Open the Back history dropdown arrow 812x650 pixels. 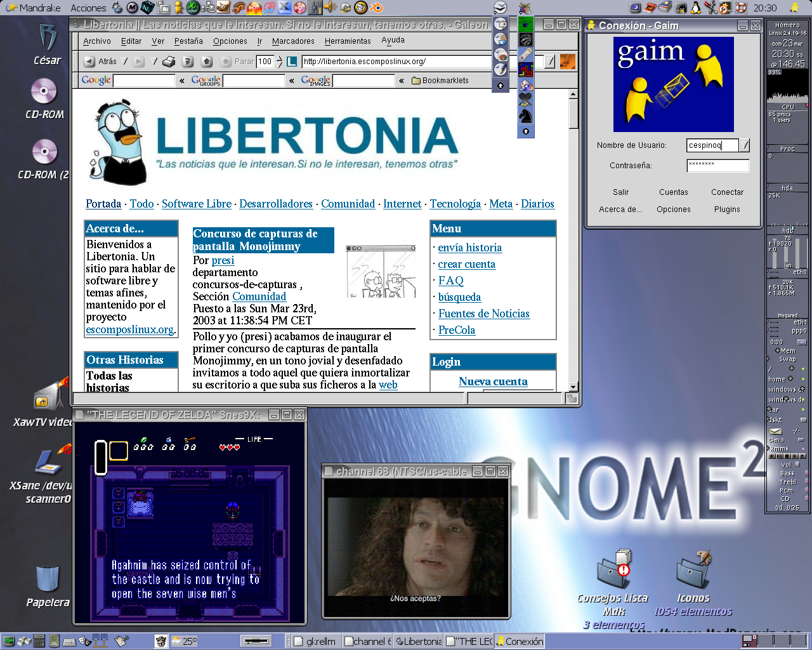point(125,62)
